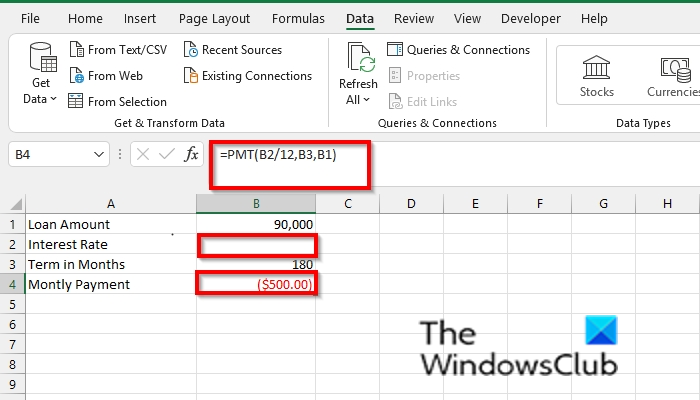
Task: Click the 'Loan Amount' cell
Action: pyautogui.click(x=111, y=225)
